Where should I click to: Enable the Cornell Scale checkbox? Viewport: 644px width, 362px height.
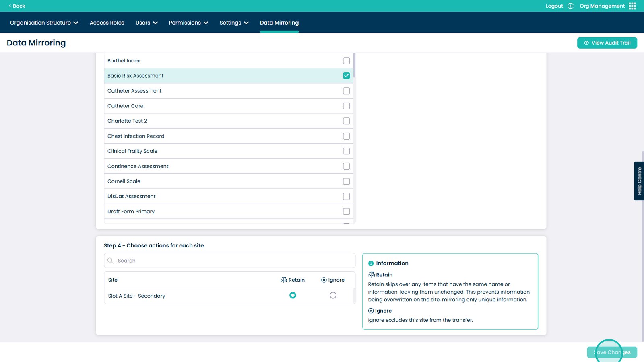pos(346,181)
